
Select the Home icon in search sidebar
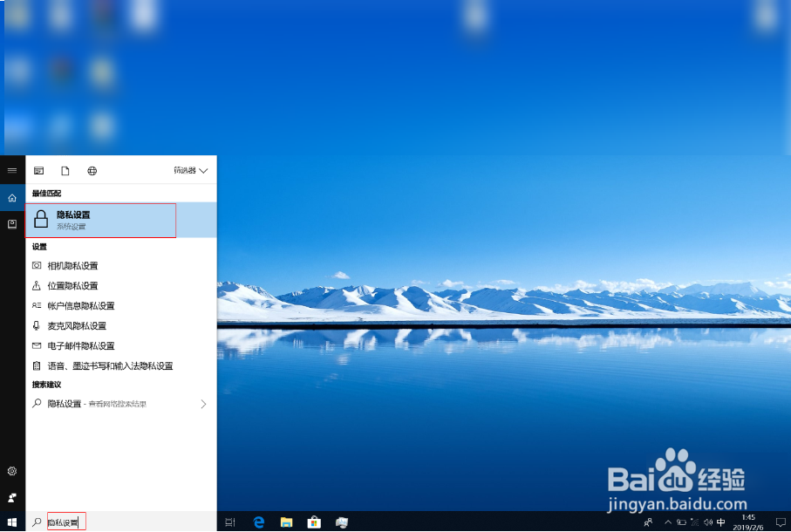click(x=12, y=198)
